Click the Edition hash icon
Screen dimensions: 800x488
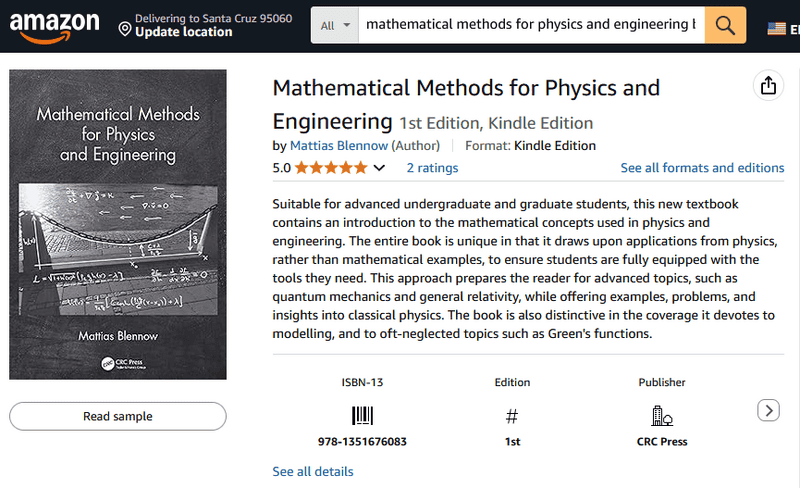(512, 416)
